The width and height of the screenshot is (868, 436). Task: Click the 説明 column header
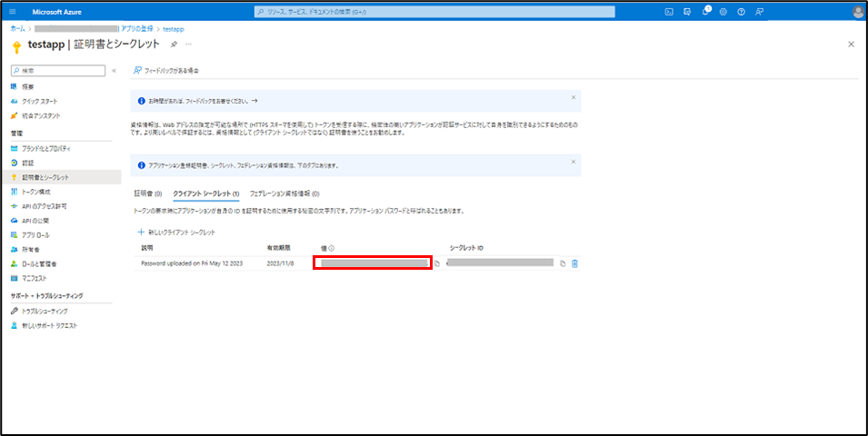[x=146, y=249]
